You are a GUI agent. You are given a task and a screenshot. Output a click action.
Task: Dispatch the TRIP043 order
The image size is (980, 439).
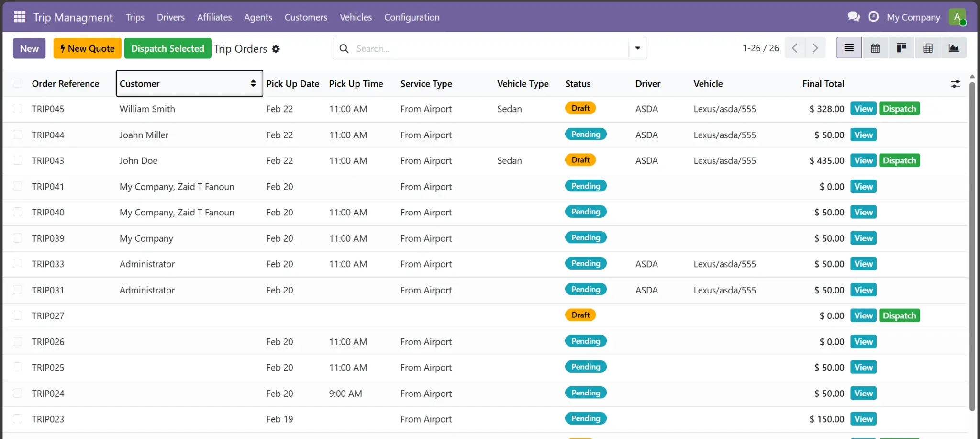click(x=899, y=160)
